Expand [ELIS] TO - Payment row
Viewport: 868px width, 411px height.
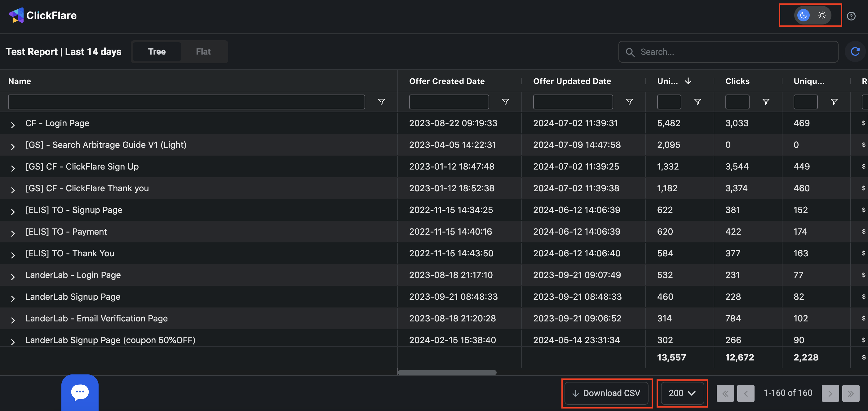click(x=13, y=233)
